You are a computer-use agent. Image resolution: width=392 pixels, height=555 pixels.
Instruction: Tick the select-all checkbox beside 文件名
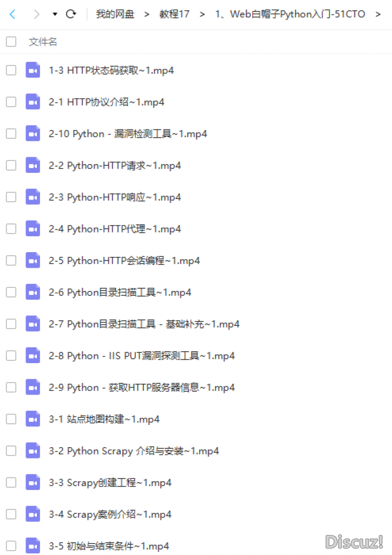pos(11,42)
